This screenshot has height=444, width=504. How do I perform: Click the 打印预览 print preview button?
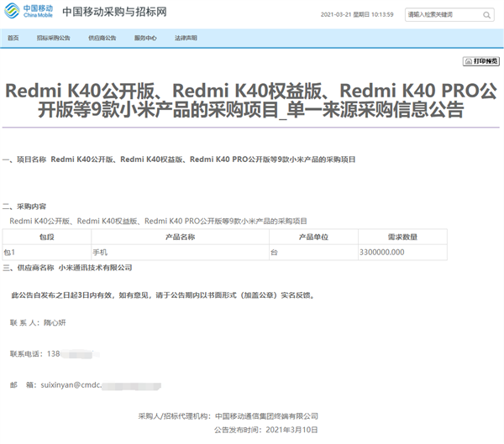(x=481, y=61)
